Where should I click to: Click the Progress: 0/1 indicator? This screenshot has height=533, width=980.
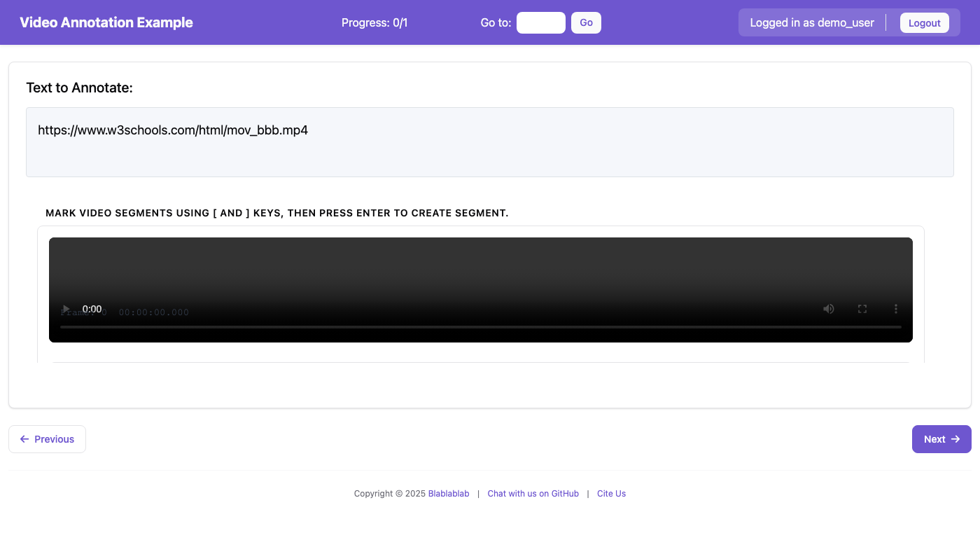tap(374, 22)
